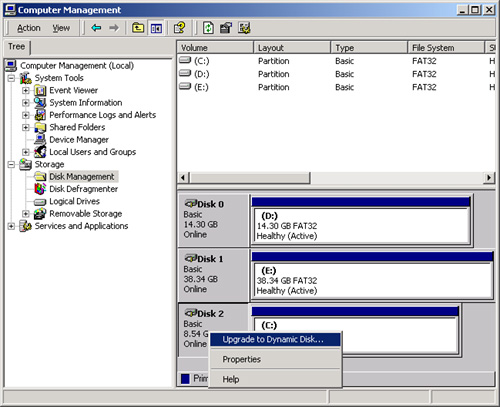Choose Properties in the context menu
500x407 pixels.
point(275,359)
